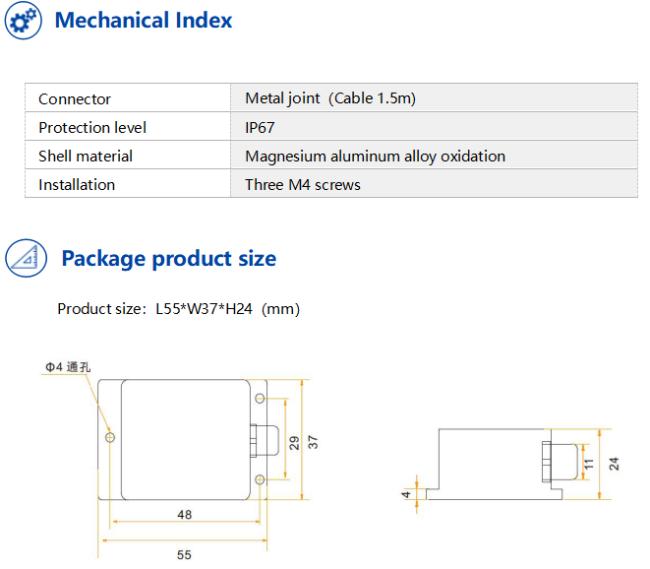
Task: Click the left mounting hole circle in top view
Action: (x=110, y=437)
